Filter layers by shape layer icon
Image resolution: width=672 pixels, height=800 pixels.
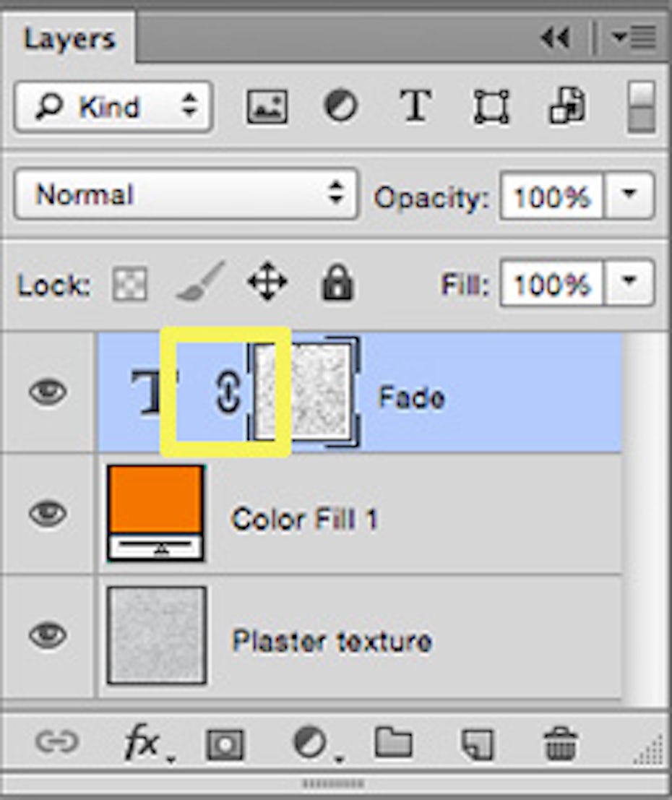pos(491,108)
